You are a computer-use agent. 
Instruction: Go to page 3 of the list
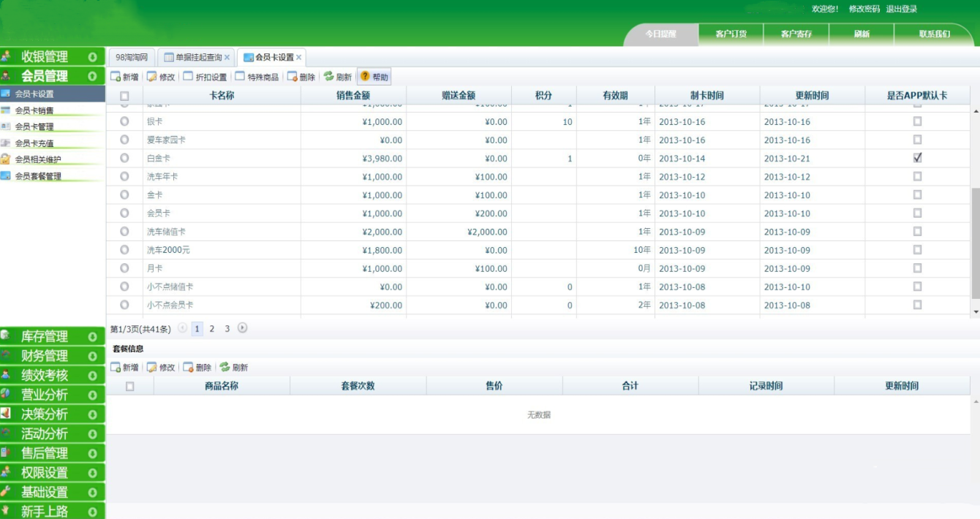[227, 329]
